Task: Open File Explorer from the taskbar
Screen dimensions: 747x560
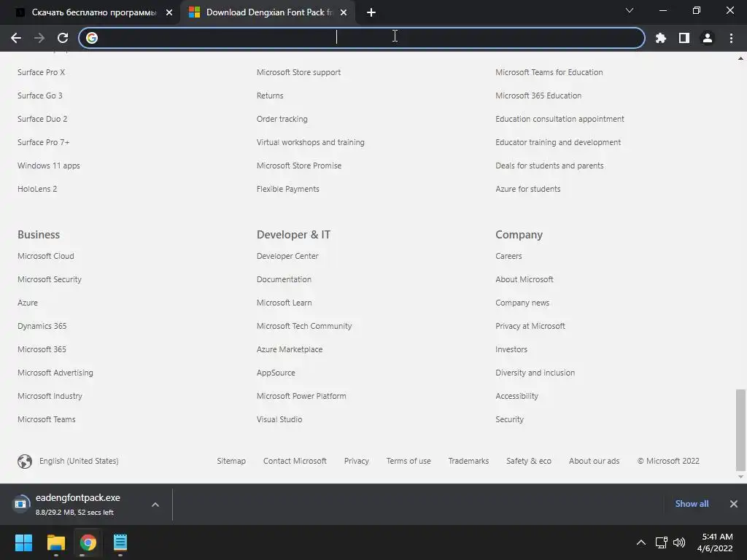Action: click(55, 542)
